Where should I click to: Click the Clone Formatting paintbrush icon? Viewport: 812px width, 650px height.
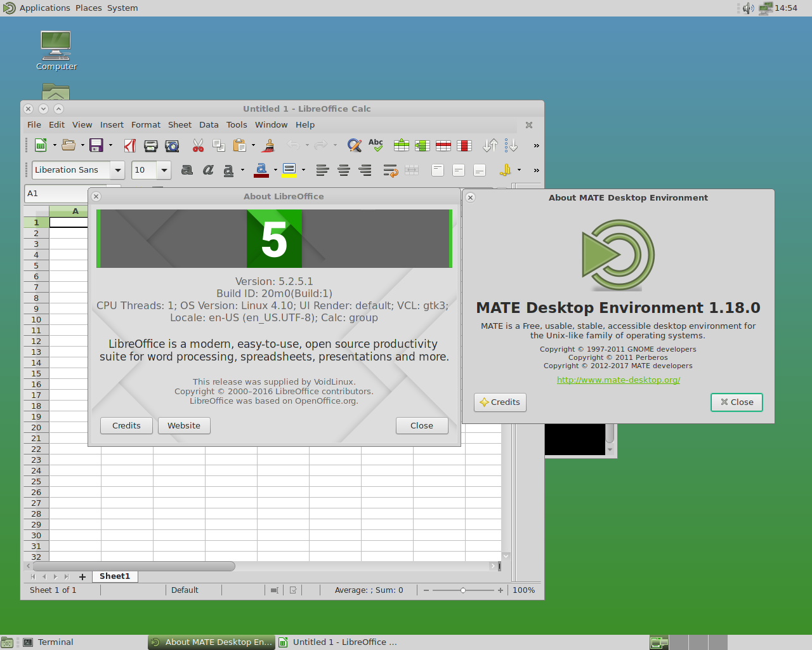click(268, 145)
